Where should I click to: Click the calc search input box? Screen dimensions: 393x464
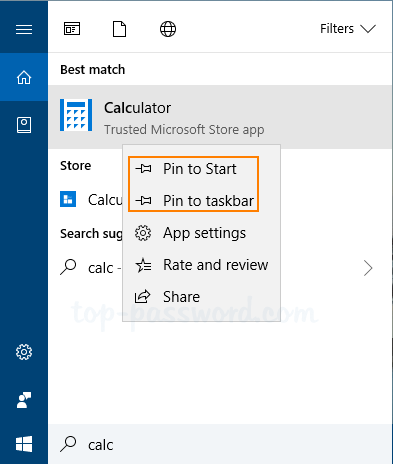(x=220, y=444)
